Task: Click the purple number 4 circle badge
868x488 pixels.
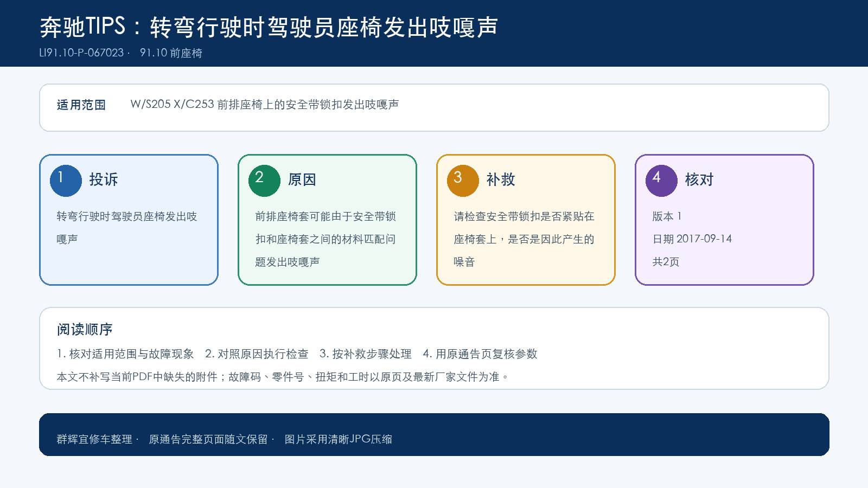Action: click(x=661, y=181)
